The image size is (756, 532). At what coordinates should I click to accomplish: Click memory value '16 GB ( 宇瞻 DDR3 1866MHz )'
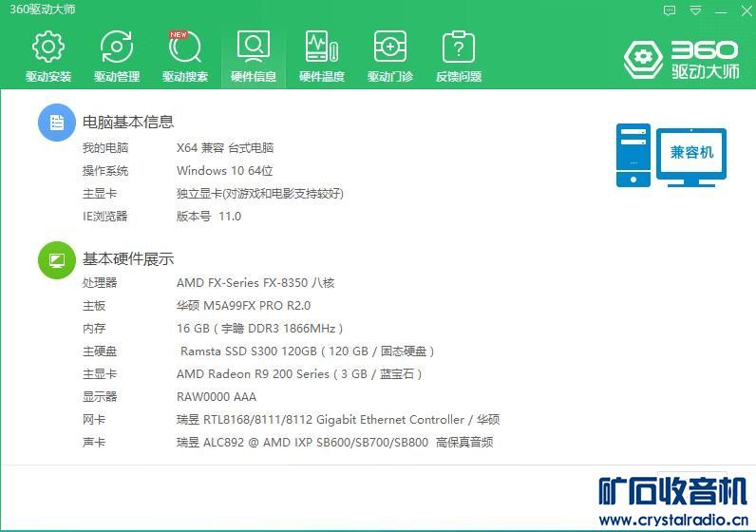tap(260, 329)
